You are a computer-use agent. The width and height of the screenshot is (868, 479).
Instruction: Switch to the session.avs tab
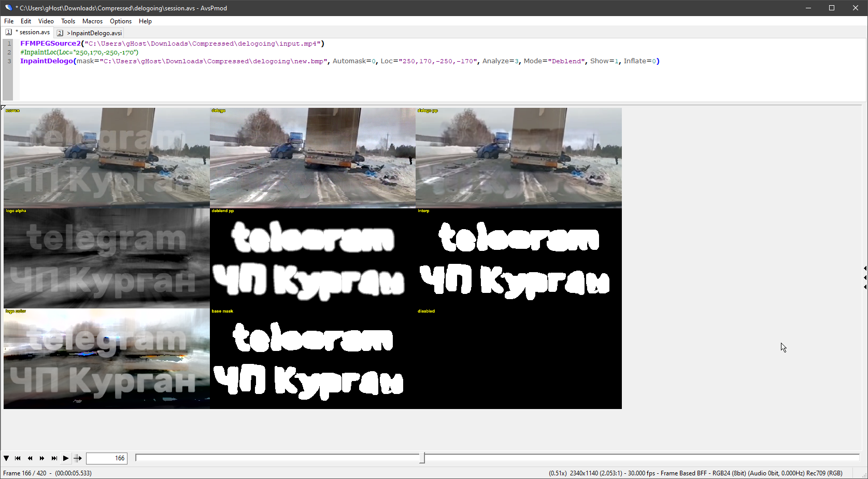(28, 32)
